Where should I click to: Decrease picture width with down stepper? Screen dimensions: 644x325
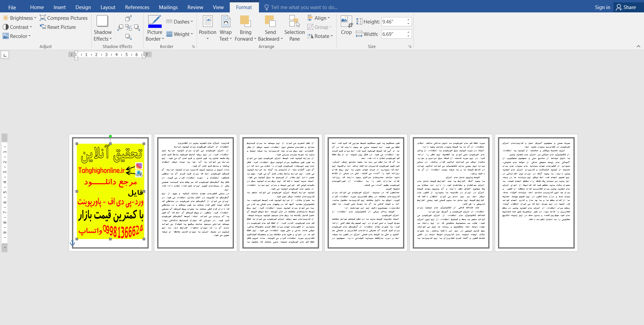pos(408,36)
